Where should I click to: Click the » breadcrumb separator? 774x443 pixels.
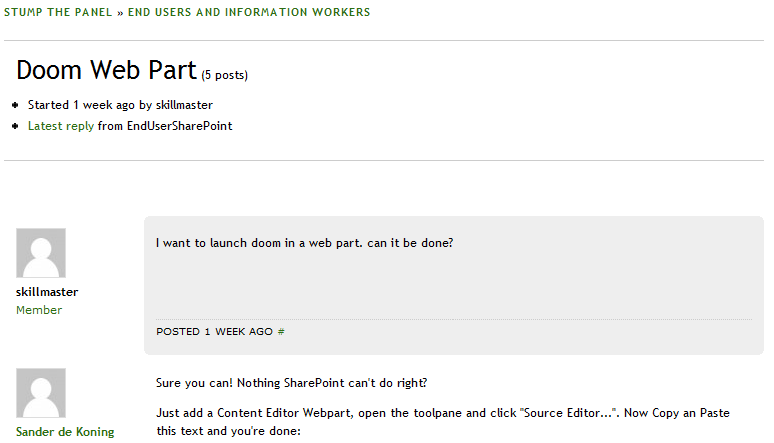(x=119, y=12)
